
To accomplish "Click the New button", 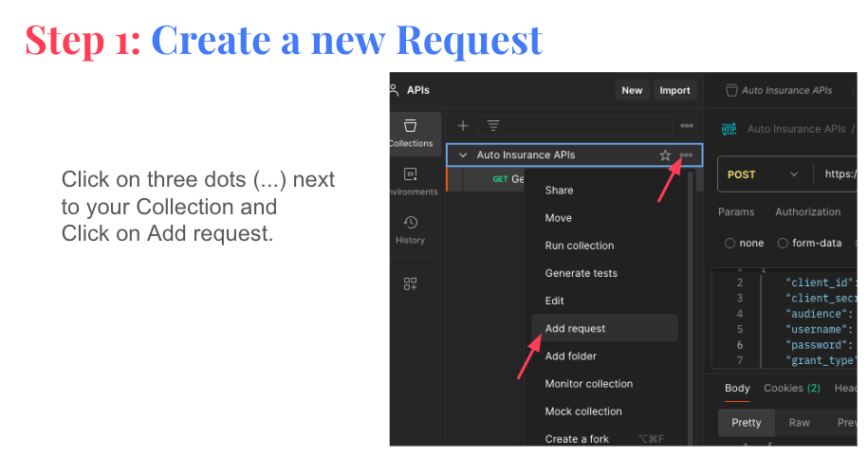I will (632, 90).
